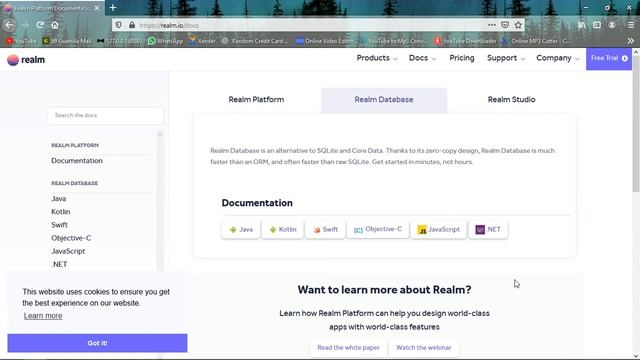Viewport: 640px width, 360px height.
Task: Open Guerrilla Mail bookmark
Action: [67, 41]
